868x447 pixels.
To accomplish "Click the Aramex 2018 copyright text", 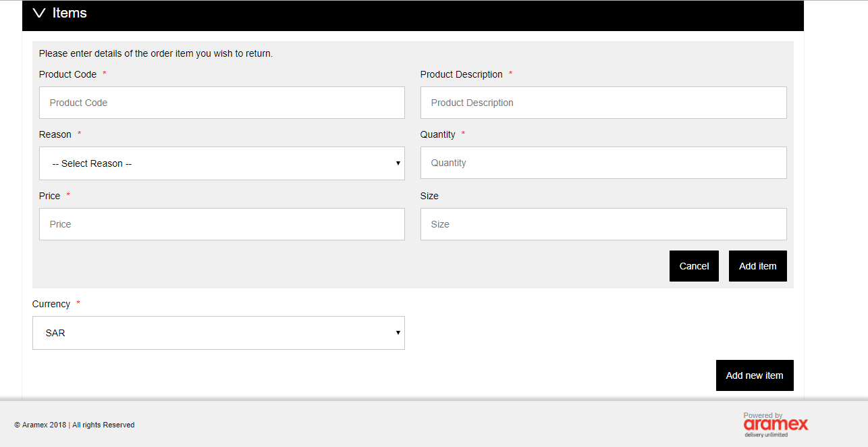I will [74, 425].
